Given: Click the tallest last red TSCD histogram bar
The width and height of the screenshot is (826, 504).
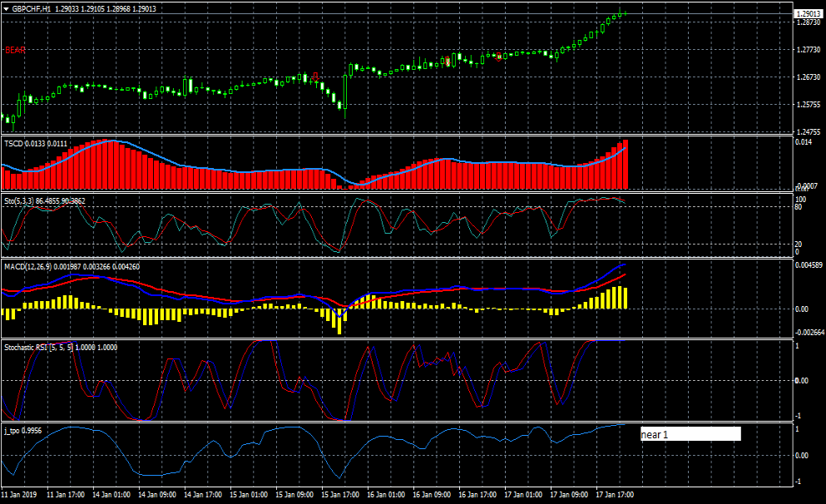Looking at the screenshot, I should pyautogui.click(x=626, y=165).
